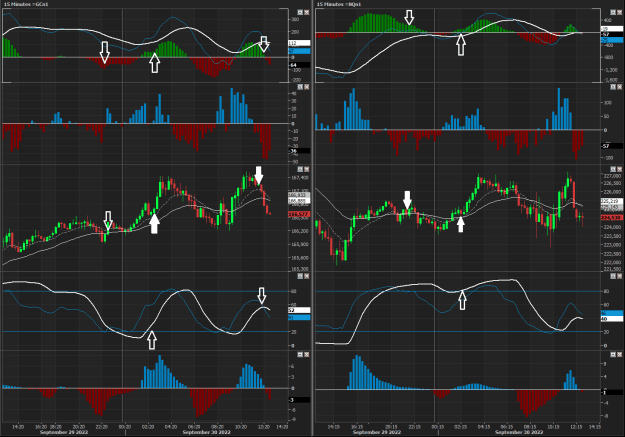Close the GCn1 candlestick price pane
The image size is (625, 437).
coord(307,169)
